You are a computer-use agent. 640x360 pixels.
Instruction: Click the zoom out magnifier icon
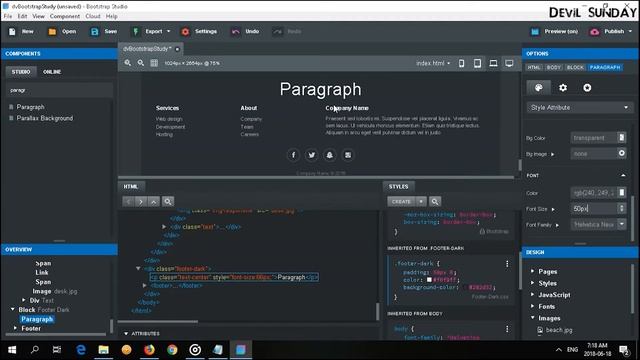click(x=141, y=63)
